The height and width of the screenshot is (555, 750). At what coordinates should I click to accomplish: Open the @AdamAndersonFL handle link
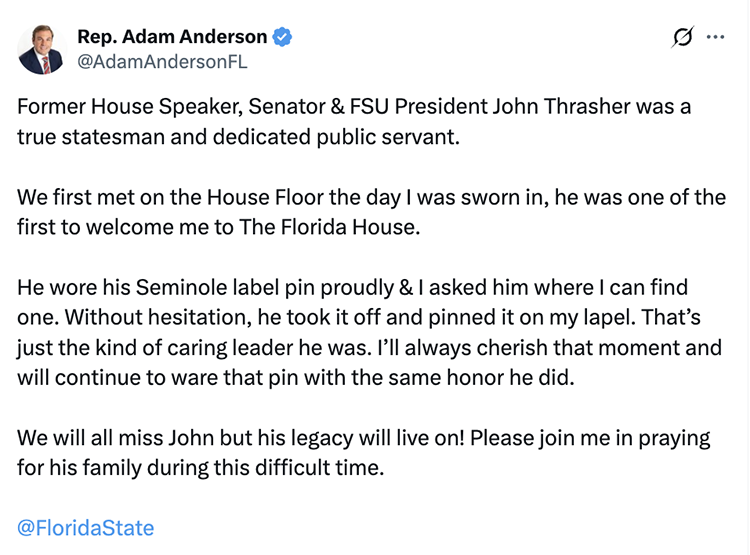[x=162, y=61]
